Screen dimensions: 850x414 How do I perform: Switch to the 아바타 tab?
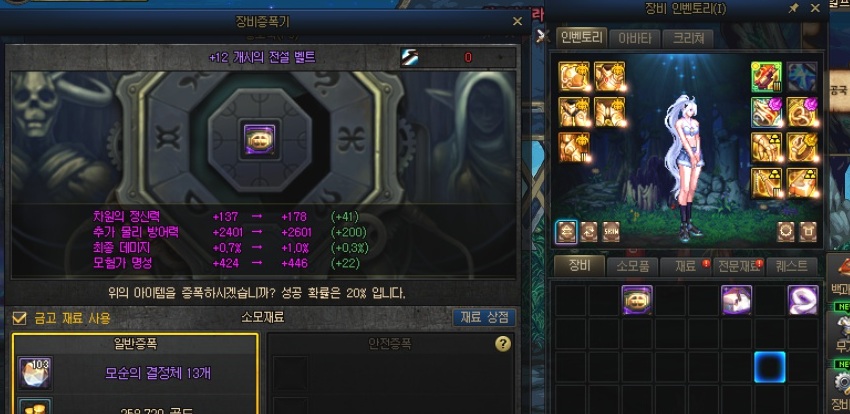click(x=634, y=38)
